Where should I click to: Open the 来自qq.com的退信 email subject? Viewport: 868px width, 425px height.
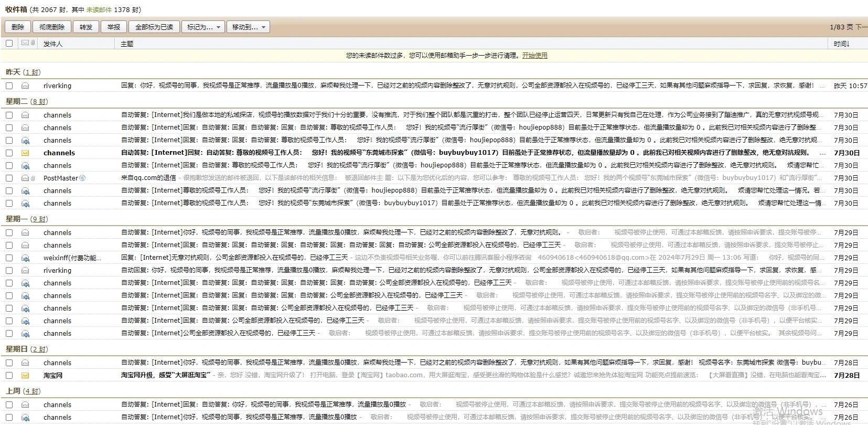(x=148, y=178)
